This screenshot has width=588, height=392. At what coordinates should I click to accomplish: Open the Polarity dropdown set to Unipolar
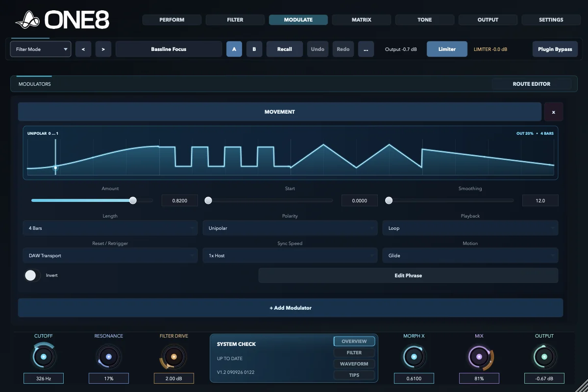tap(290, 228)
